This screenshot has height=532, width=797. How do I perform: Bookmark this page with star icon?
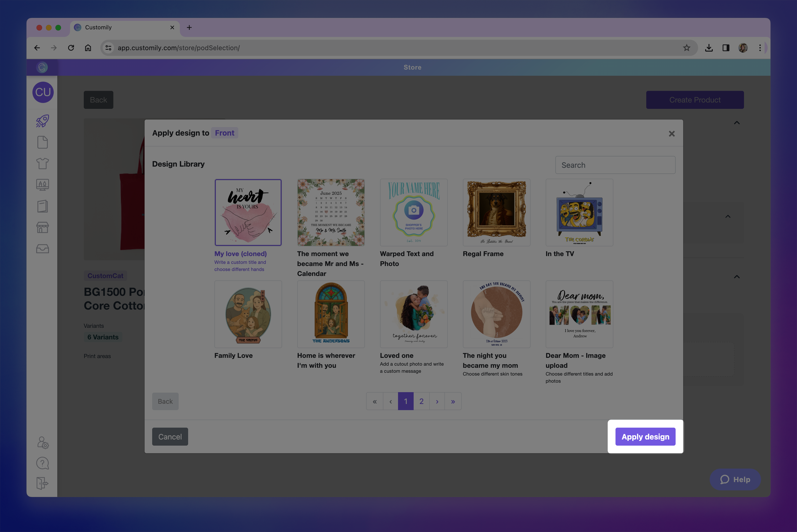pyautogui.click(x=686, y=48)
